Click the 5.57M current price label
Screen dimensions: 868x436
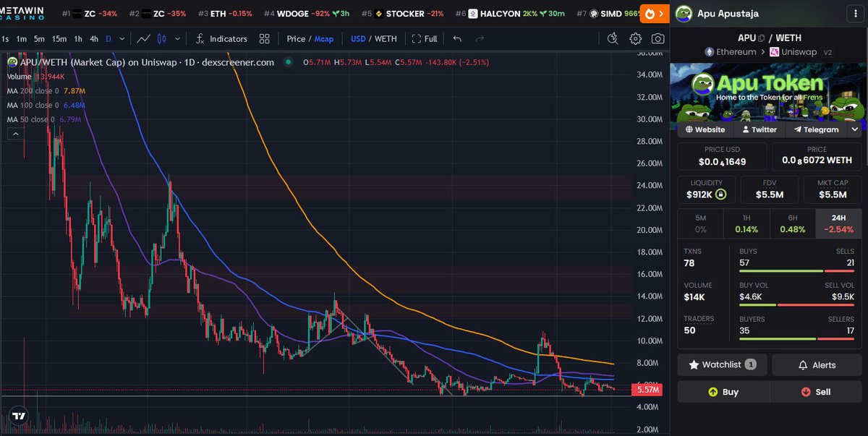(x=647, y=390)
